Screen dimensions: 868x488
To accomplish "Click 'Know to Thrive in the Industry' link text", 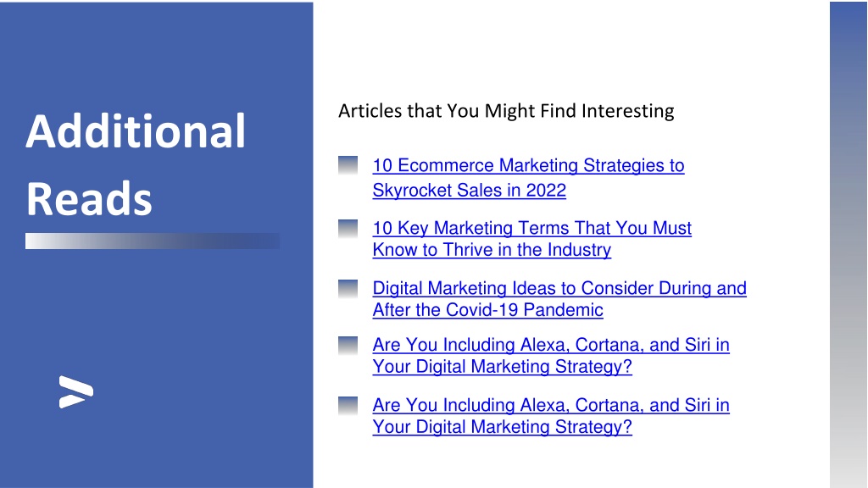I will (492, 250).
